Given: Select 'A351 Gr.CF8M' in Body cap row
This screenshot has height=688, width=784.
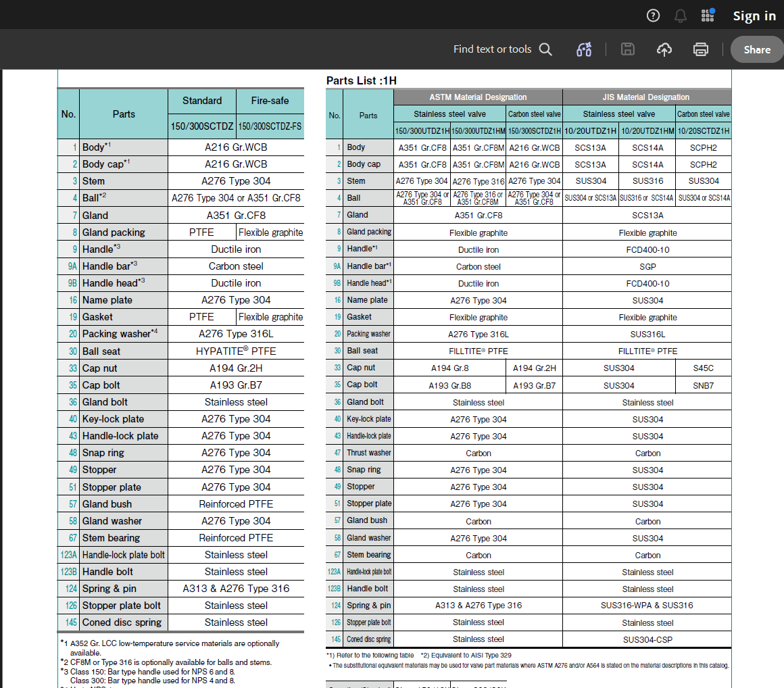Looking at the screenshot, I should [479, 164].
